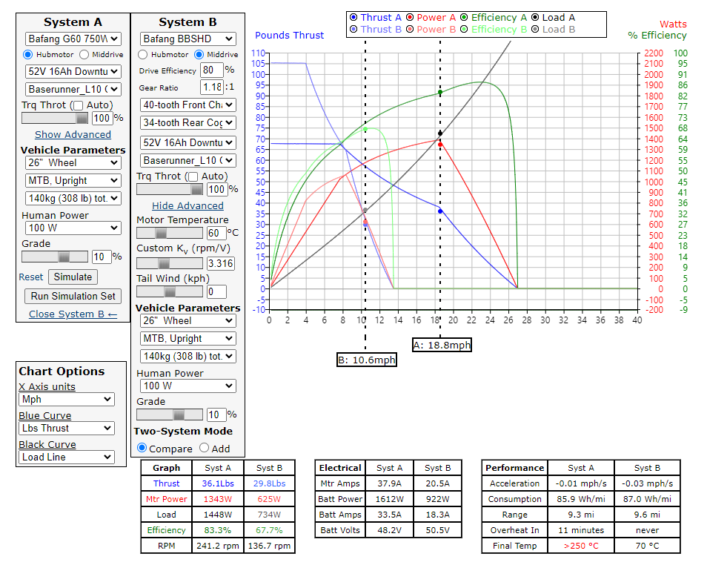The width and height of the screenshot is (707, 588).
Task: Click the Drive Efficiency input field
Action: [x=211, y=70]
